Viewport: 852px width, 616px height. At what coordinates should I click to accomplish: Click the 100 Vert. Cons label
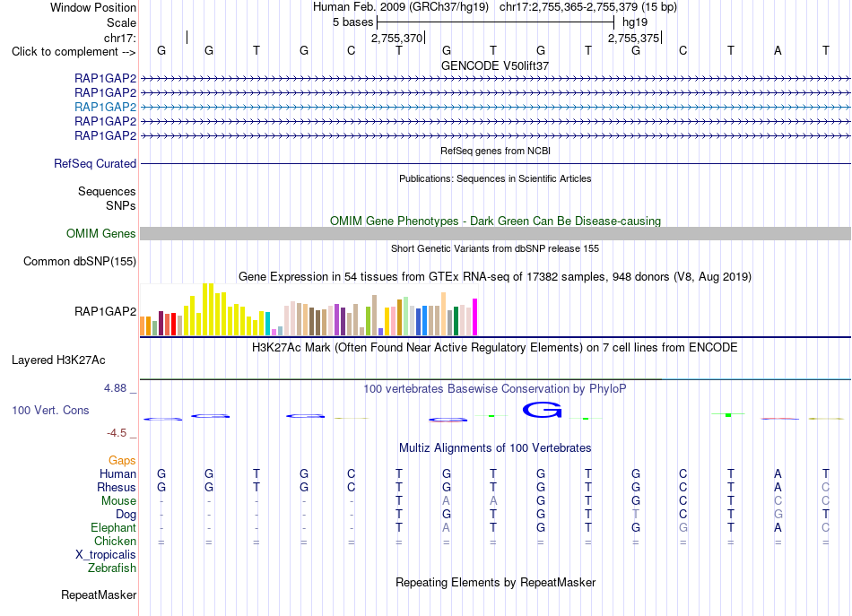click(50, 410)
